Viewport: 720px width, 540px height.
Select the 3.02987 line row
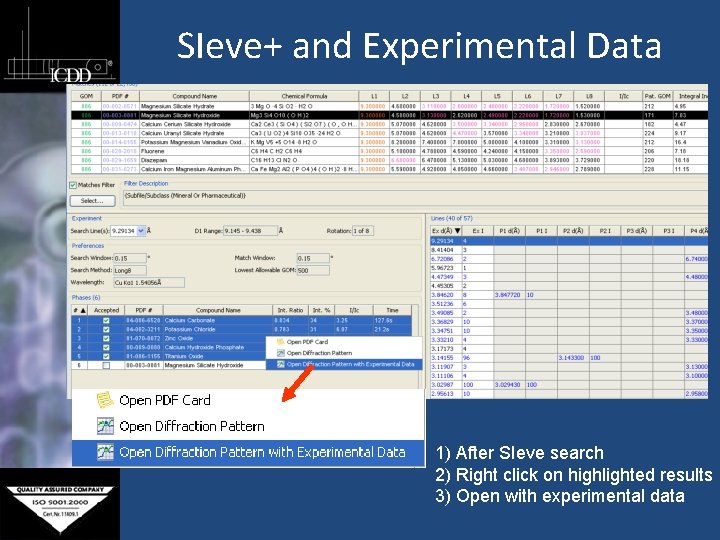568,384
